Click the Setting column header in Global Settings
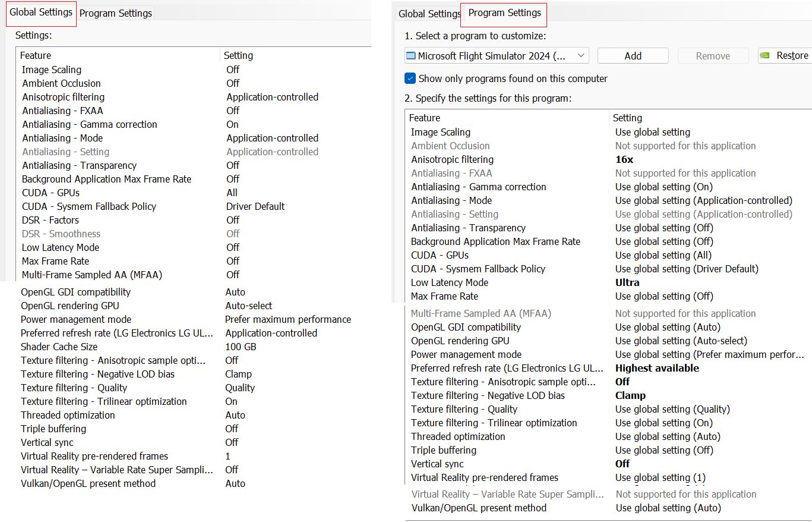Screen dimensions: 812x522 tap(238, 55)
